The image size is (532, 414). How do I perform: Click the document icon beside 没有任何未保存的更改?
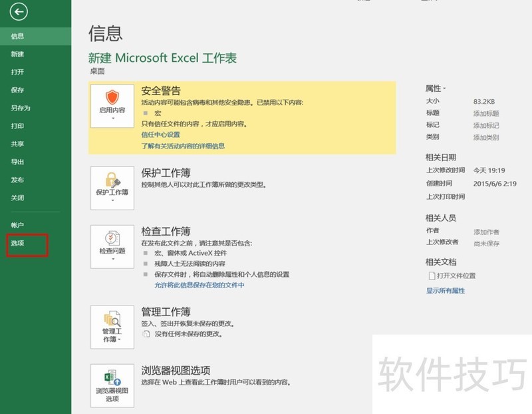(146, 334)
